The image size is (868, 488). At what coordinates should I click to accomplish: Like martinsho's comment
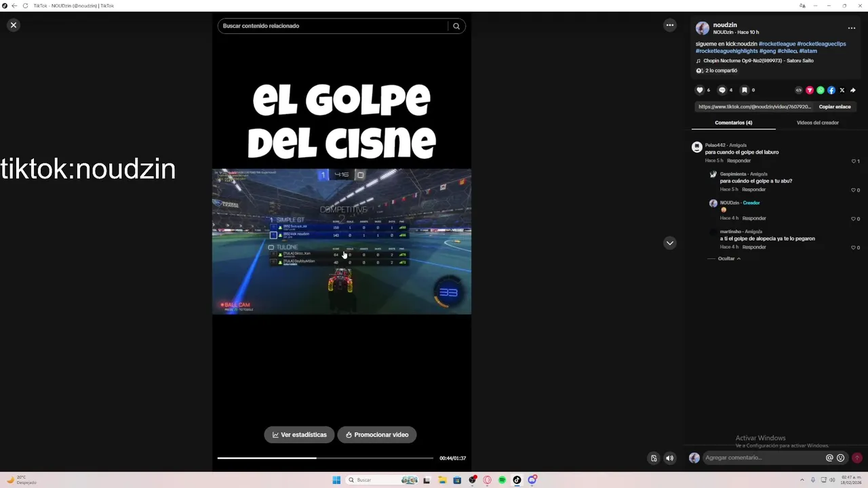(854, 247)
